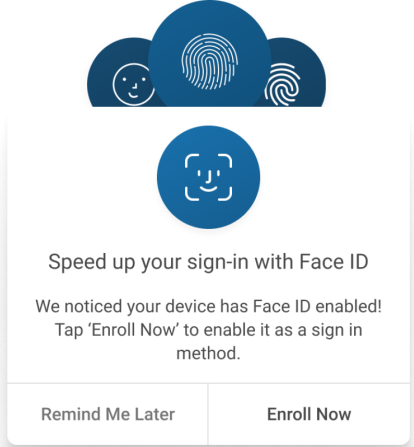Click the vertical divider between both buttons

[x=208, y=414]
